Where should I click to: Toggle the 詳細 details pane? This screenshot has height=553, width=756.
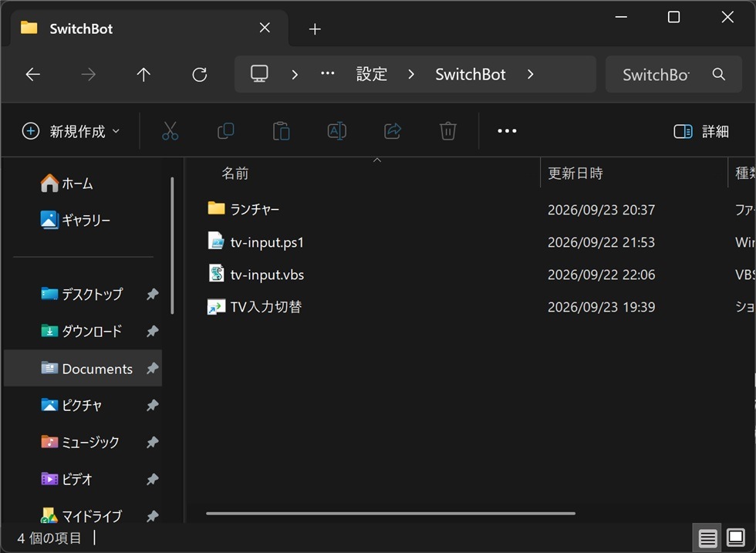tap(701, 131)
